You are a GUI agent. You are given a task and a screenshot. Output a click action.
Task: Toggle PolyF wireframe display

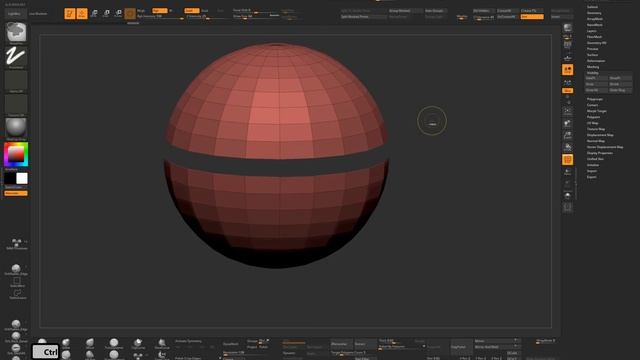point(568,160)
